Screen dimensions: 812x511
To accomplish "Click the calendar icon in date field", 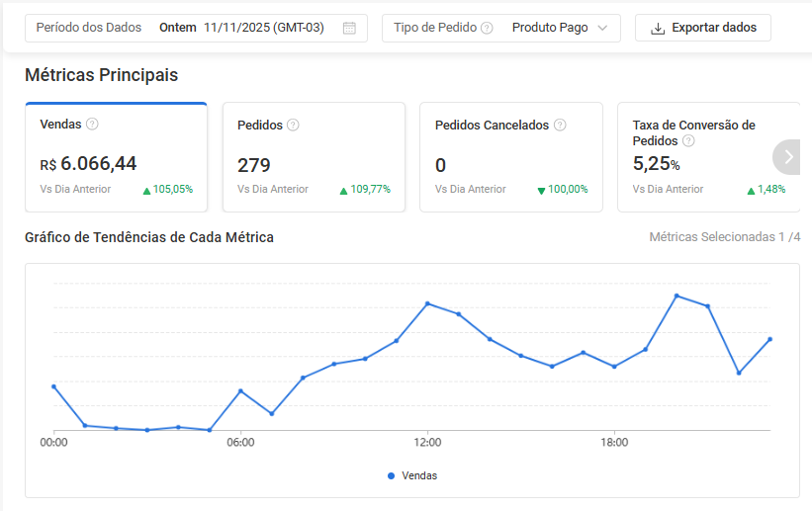I will [349, 28].
